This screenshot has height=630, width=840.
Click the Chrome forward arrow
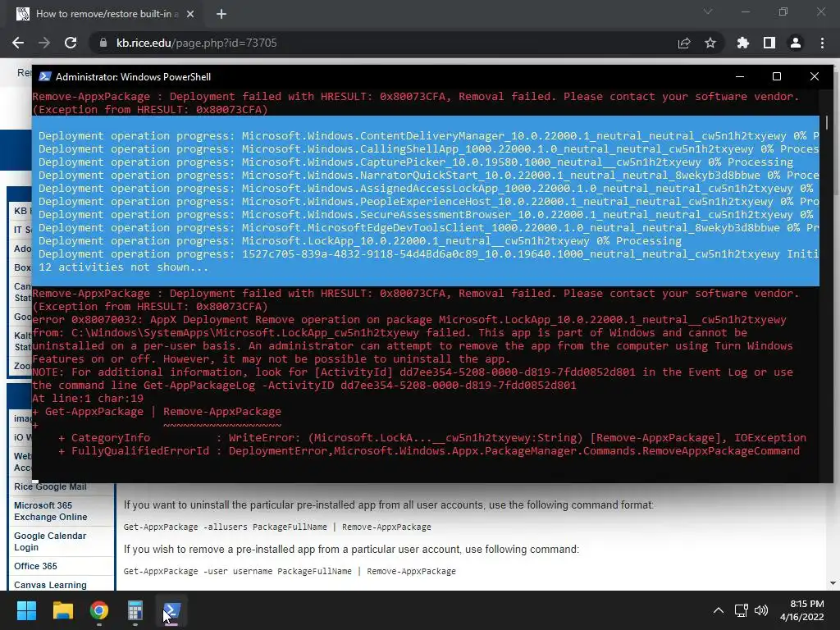44,43
